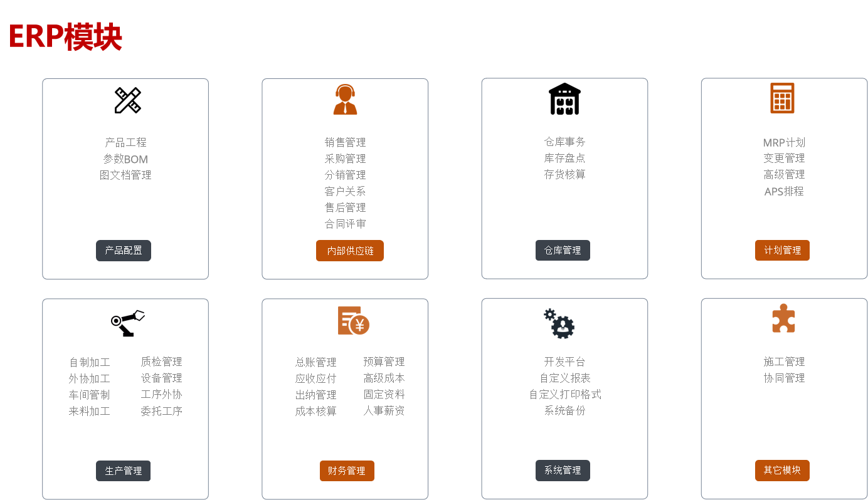Click the 产品配置 button
This screenshot has height=500, width=868.
pyautogui.click(x=124, y=250)
